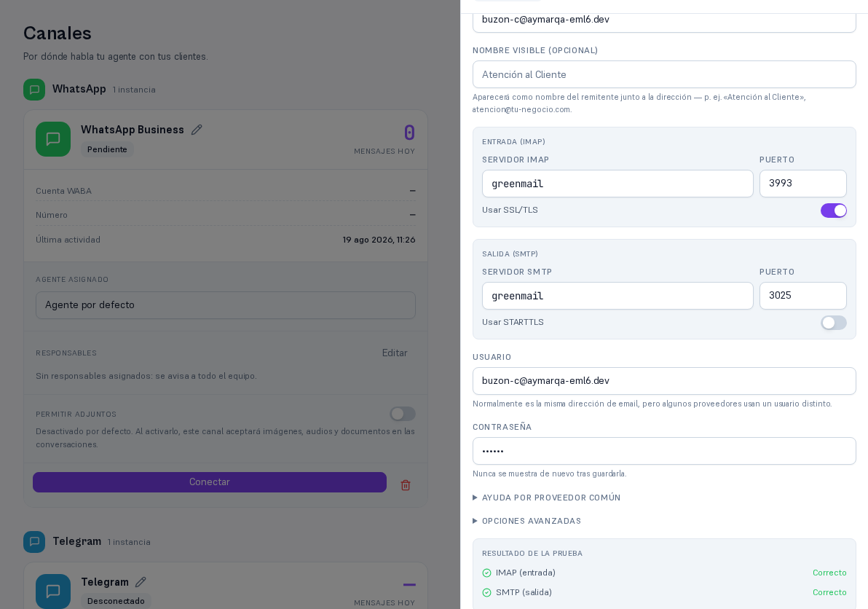This screenshot has width=868, height=609.
Task: Click Correcto status for SMTP
Action: pos(829,592)
